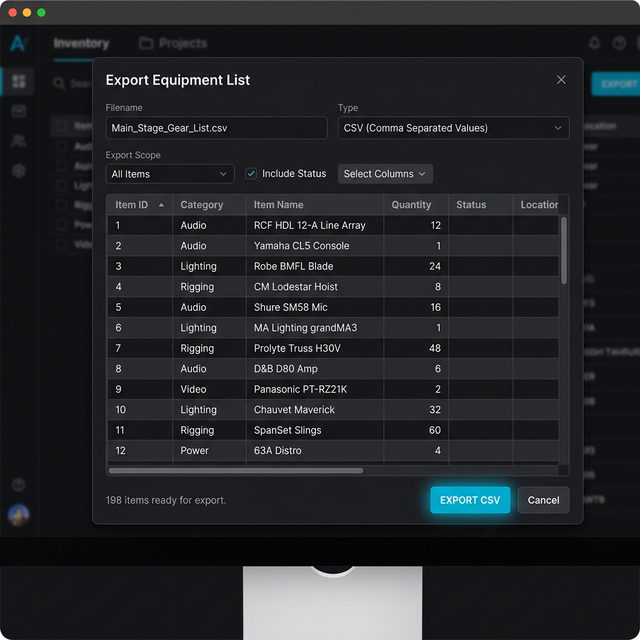Viewport: 640px width, 640px height.
Task: Click the Power category cell
Action: click(x=209, y=450)
